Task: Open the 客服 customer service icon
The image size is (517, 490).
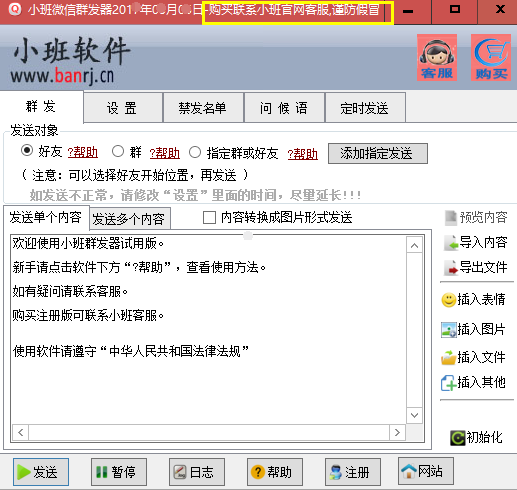Action: point(437,58)
